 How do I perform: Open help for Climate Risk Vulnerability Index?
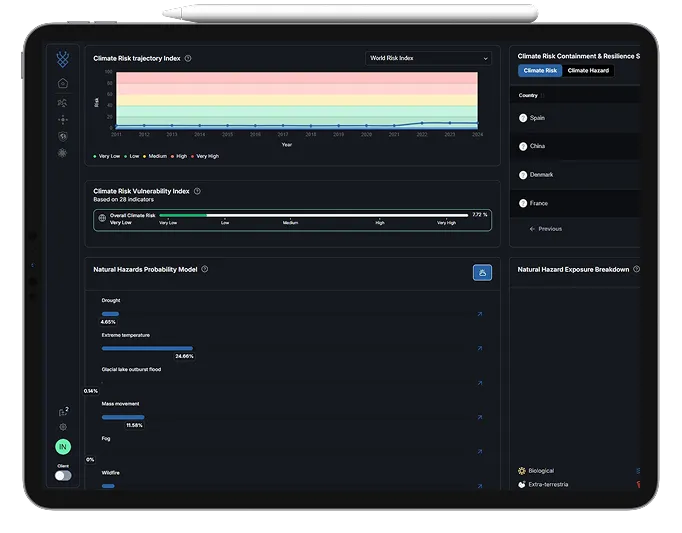pyautogui.click(x=197, y=191)
